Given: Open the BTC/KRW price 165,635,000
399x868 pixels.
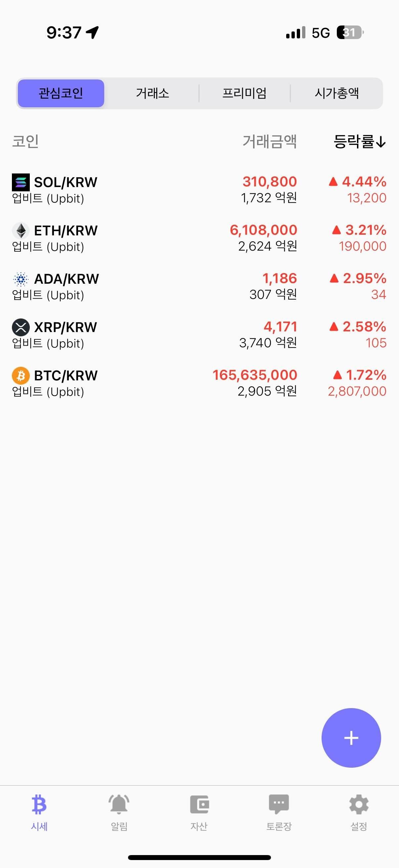Looking at the screenshot, I should click(254, 375).
